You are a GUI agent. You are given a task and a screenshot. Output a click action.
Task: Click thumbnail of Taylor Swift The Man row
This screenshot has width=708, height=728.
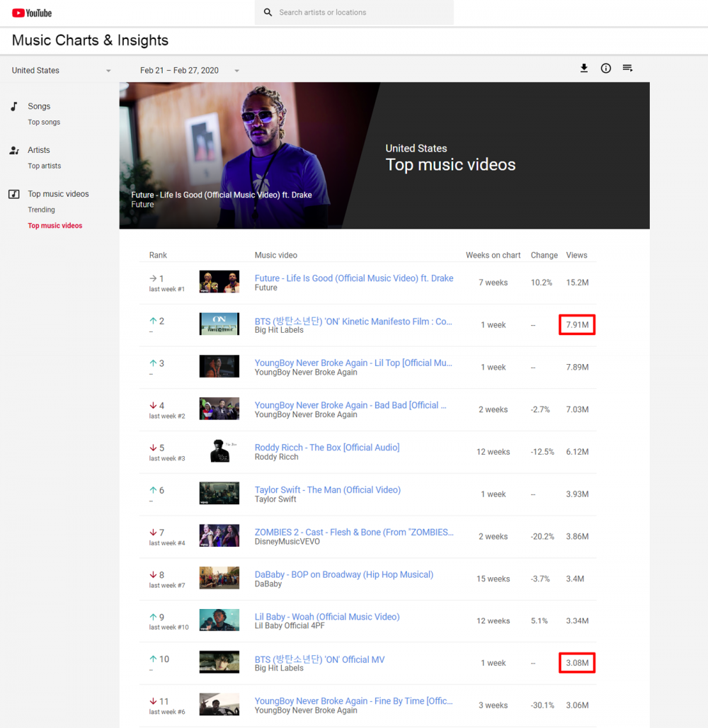[219, 493]
